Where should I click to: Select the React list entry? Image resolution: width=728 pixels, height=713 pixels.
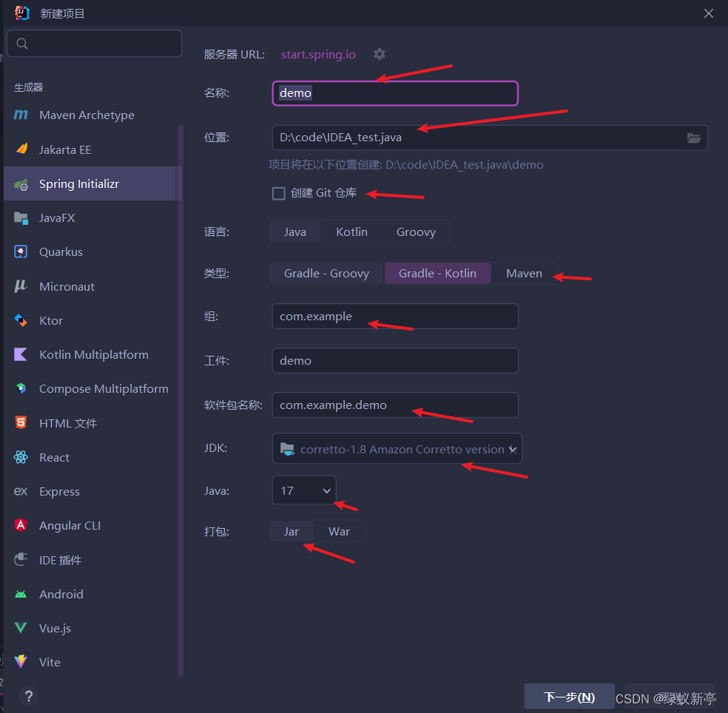[90, 457]
